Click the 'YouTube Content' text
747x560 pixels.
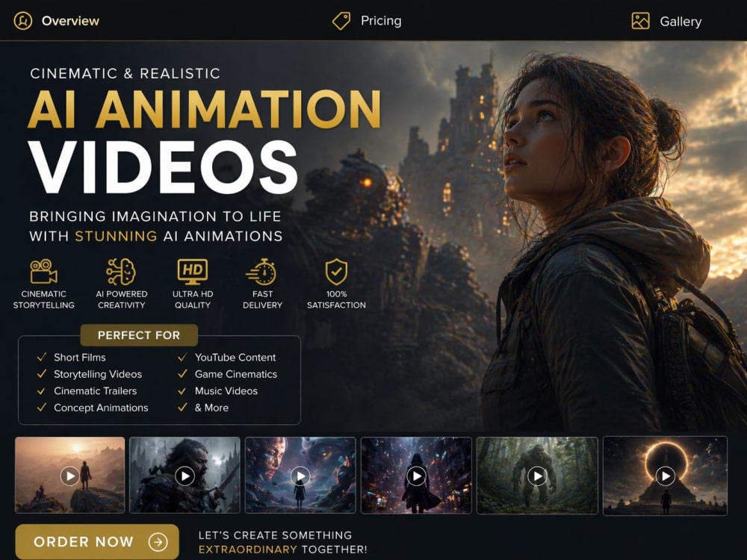tap(235, 357)
